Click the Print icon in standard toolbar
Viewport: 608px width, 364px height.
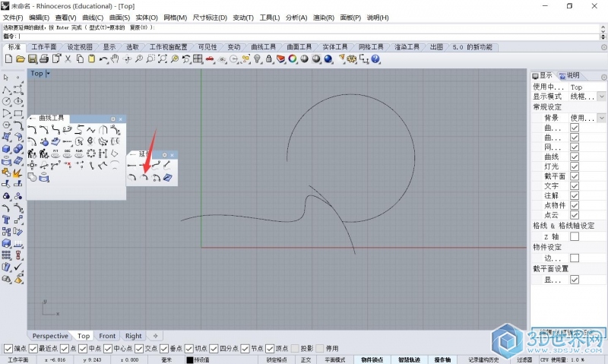click(x=44, y=59)
